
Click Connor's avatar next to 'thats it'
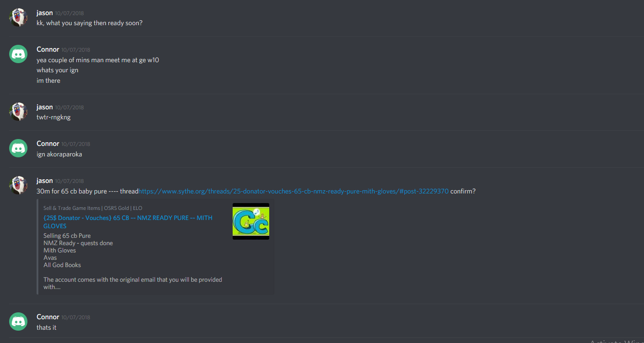coord(18,322)
